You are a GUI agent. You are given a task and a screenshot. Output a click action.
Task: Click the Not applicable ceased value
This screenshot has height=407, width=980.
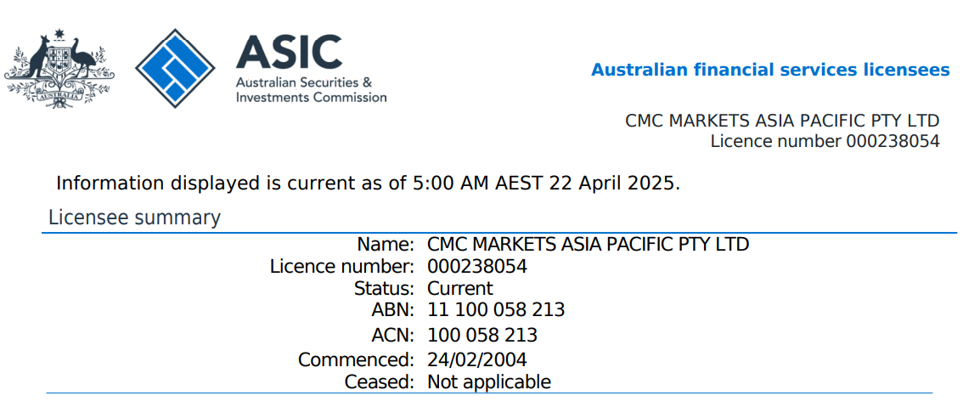[x=489, y=382]
